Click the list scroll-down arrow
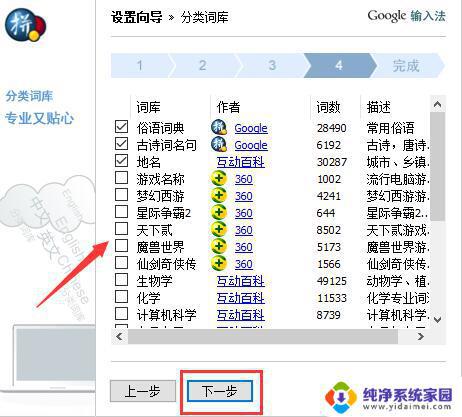Viewport: 462px width, 417px height. (x=437, y=319)
